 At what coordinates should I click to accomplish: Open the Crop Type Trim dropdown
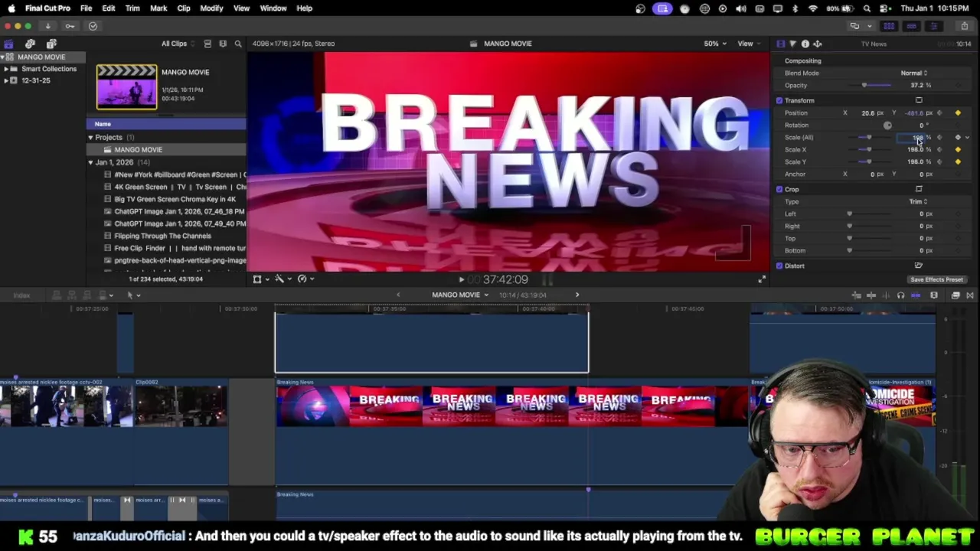(x=918, y=201)
